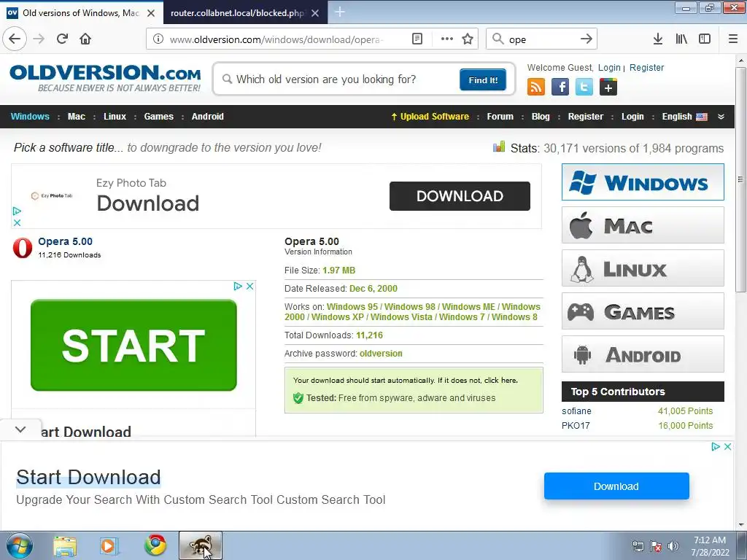The image size is (747, 560).
Task: Bookmark this page with the star icon
Action: 468,39
